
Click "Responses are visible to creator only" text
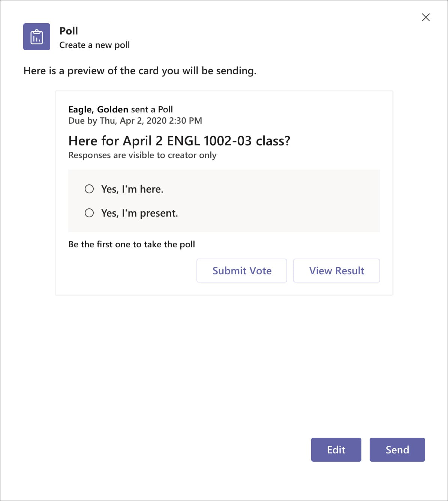(142, 155)
